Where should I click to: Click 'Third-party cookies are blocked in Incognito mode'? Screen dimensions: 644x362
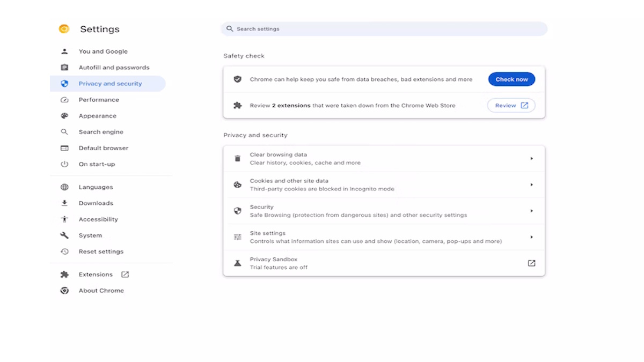(x=322, y=189)
